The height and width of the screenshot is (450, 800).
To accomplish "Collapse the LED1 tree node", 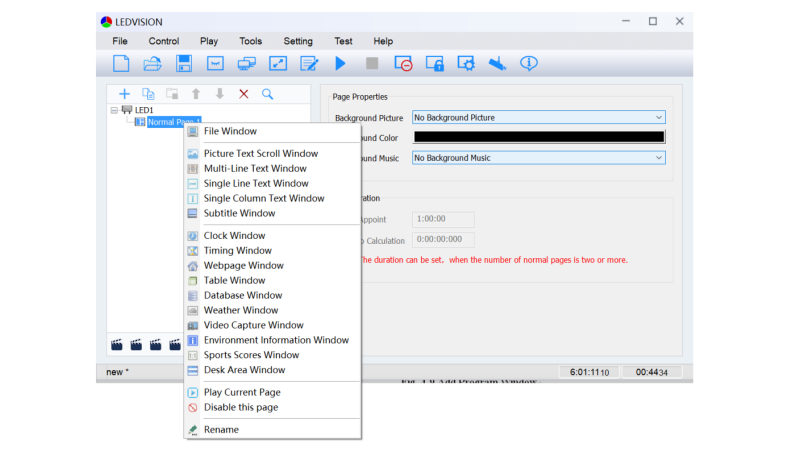I will (x=114, y=110).
